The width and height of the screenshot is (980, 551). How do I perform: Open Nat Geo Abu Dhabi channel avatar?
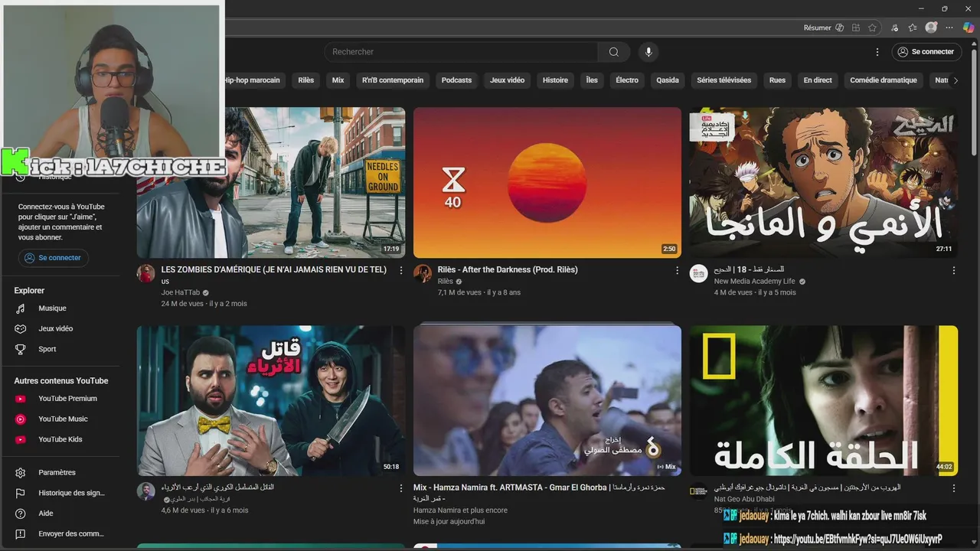coord(698,491)
